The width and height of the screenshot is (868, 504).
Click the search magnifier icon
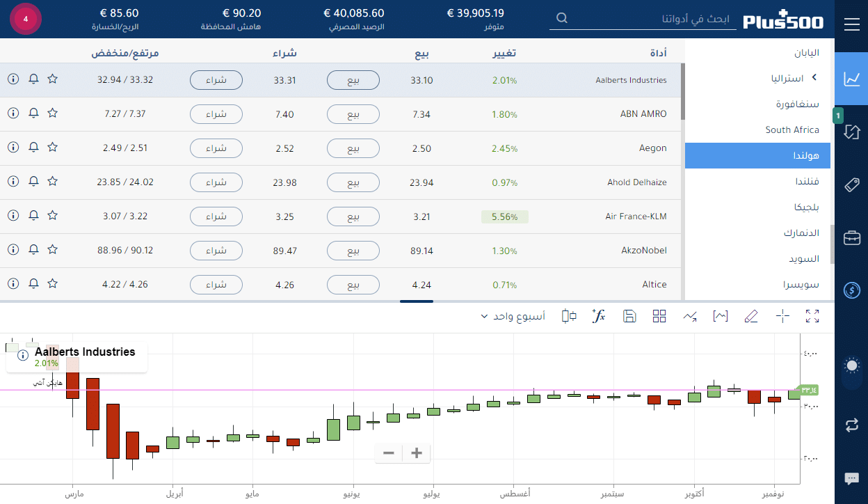point(562,19)
